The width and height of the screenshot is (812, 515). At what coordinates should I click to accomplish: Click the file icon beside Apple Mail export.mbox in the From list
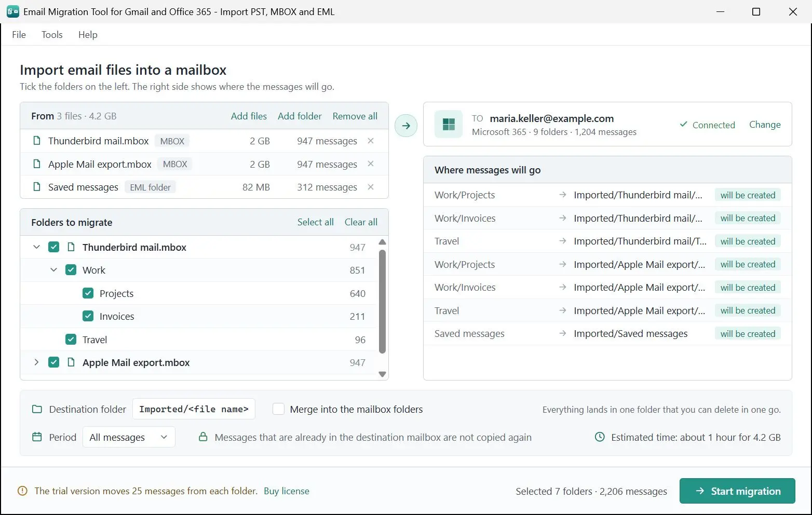point(37,164)
